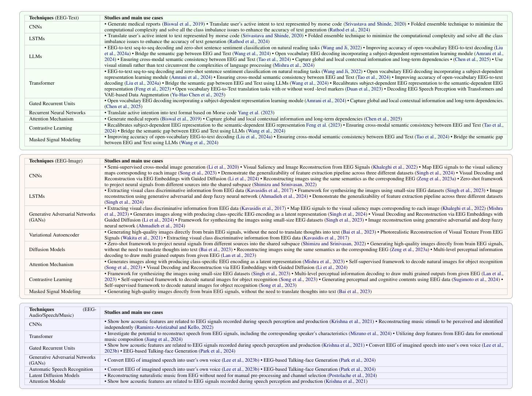532x396 pixels.
Task: Click 'Studies and main use cases' in EEG-Image table
Action: tap(133, 161)
